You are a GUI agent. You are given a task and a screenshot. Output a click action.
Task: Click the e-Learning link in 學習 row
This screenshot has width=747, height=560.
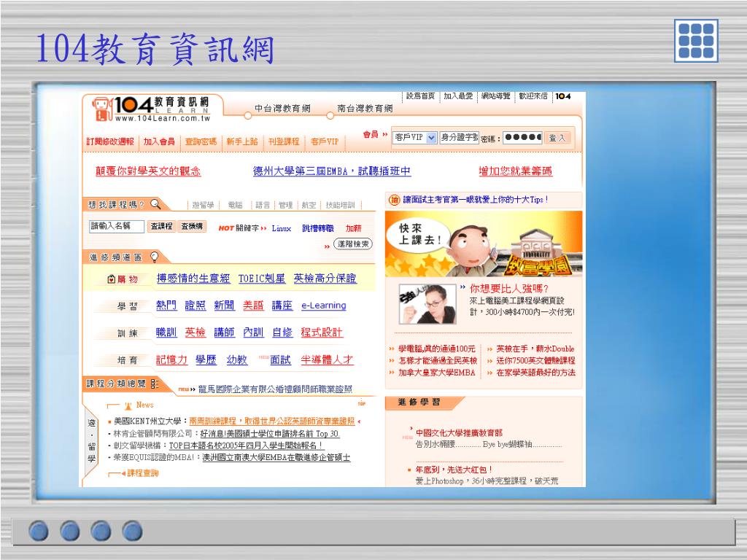323,306
